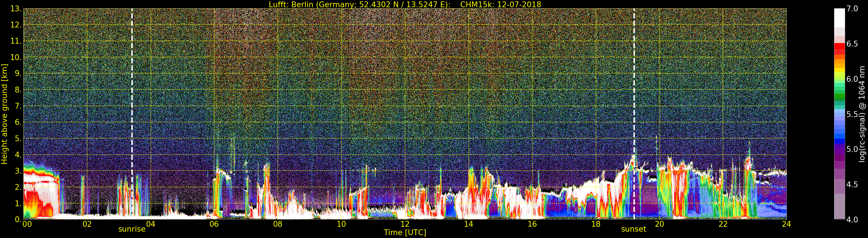Click the '1.' height axis tick label
868x238 pixels.
point(18,203)
